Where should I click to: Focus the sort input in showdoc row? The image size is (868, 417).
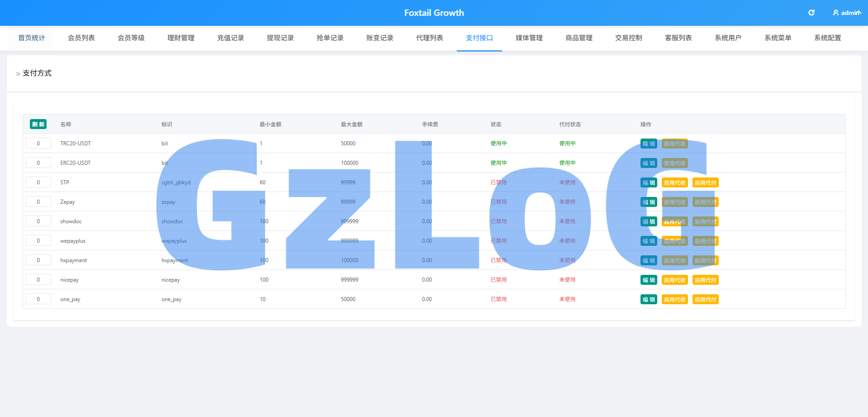click(x=38, y=221)
